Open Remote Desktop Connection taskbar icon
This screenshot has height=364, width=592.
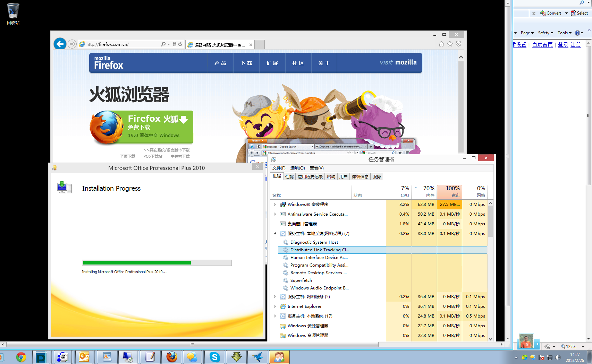128,357
